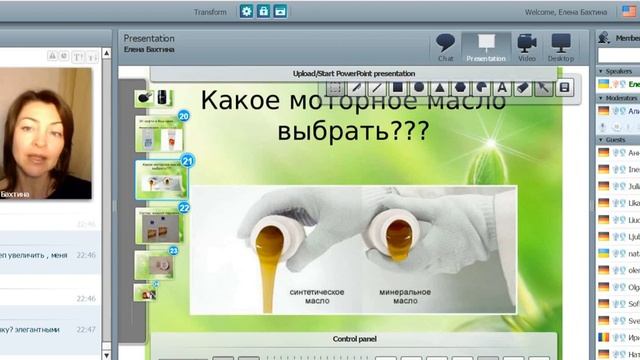
Task: Select the hexagon shape tool
Action: pyautogui.click(x=460, y=87)
